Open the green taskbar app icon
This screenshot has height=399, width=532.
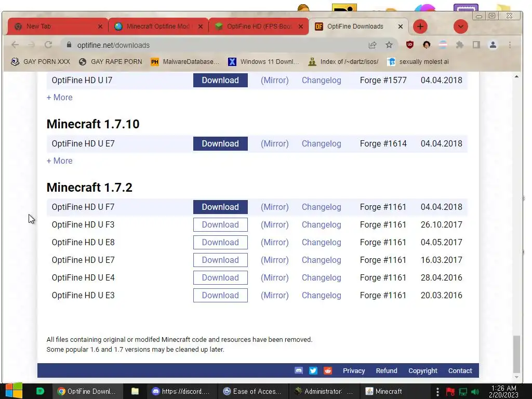click(x=40, y=391)
